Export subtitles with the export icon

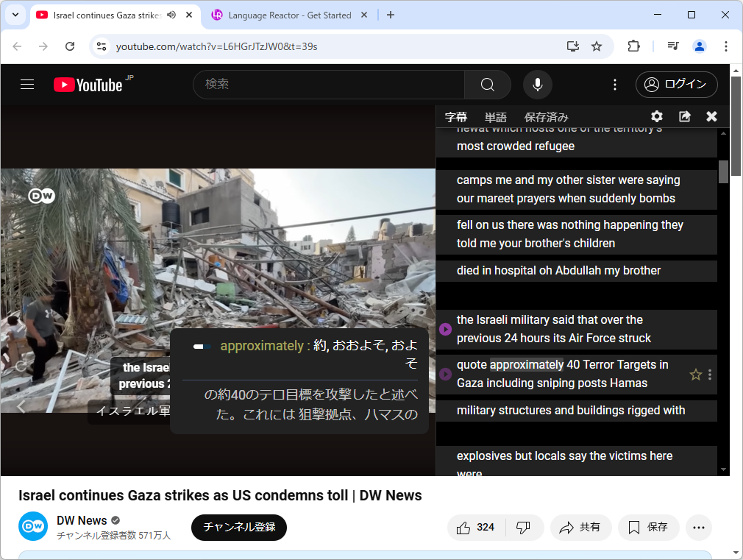(x=684, y=116)
